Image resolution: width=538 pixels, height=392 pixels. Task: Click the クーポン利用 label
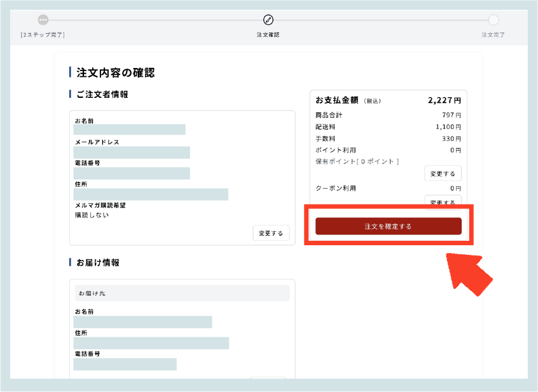pyautogui.click(x=336, y=188)
